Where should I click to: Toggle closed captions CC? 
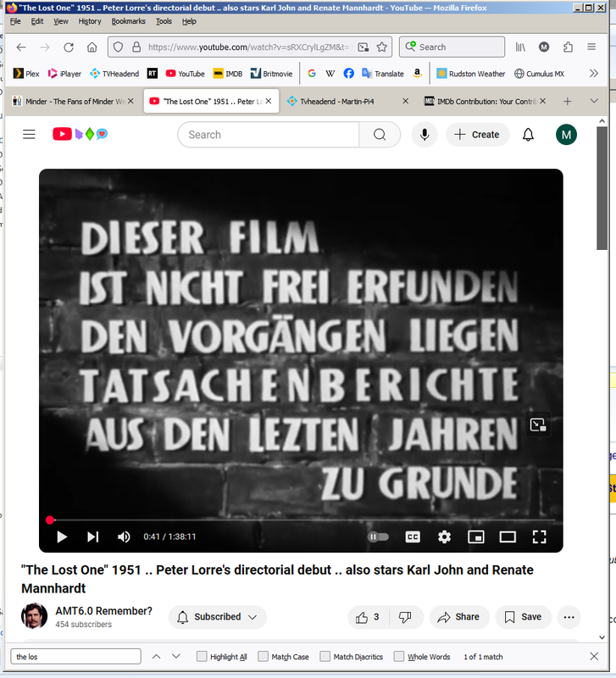pyautogui.click(x=413, y=537)
